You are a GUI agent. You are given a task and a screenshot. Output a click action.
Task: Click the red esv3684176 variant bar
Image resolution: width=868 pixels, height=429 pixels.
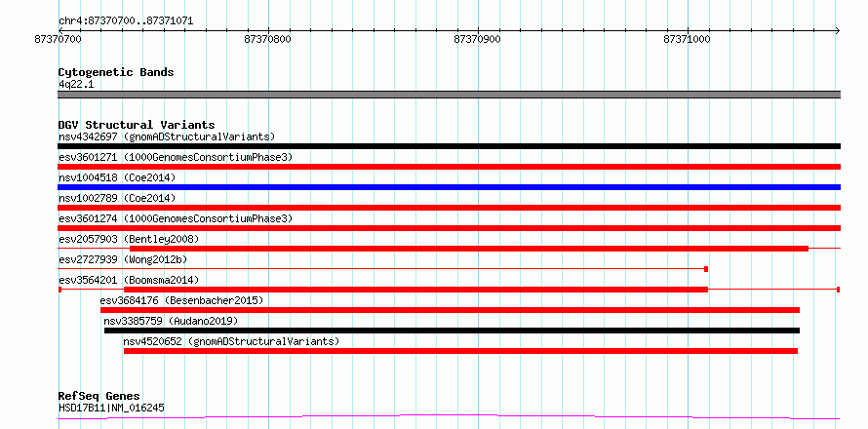point(450,310)
